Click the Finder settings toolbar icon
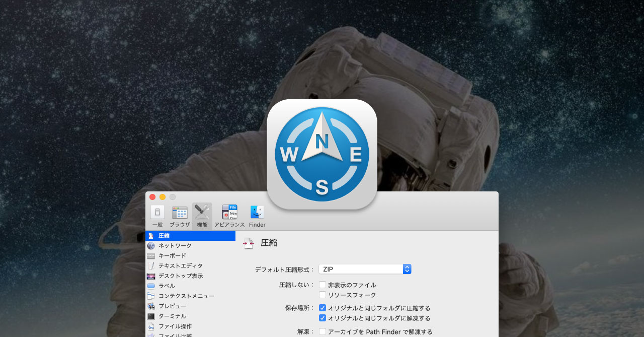 [257, 216]
